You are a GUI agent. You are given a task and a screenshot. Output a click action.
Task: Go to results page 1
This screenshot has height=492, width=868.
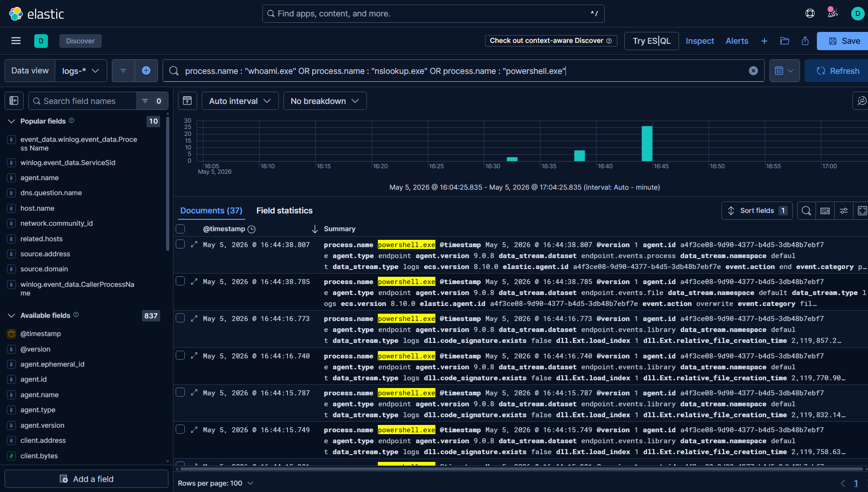(856, 483)
